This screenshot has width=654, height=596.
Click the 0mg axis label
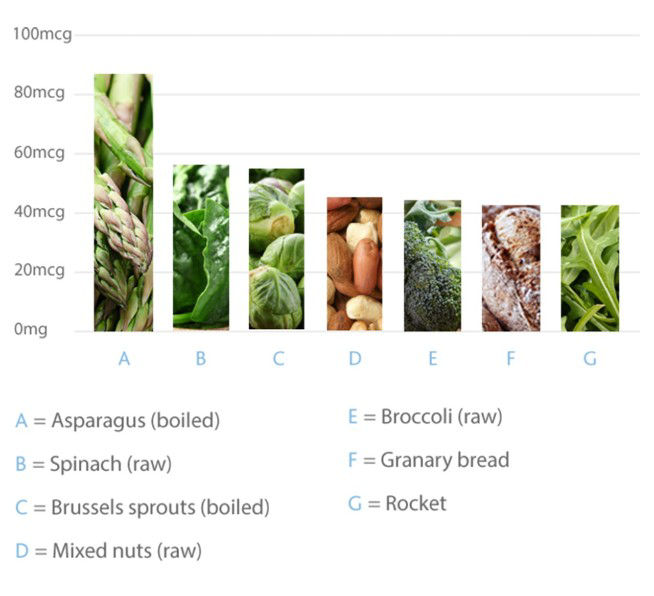pos(31,329)
